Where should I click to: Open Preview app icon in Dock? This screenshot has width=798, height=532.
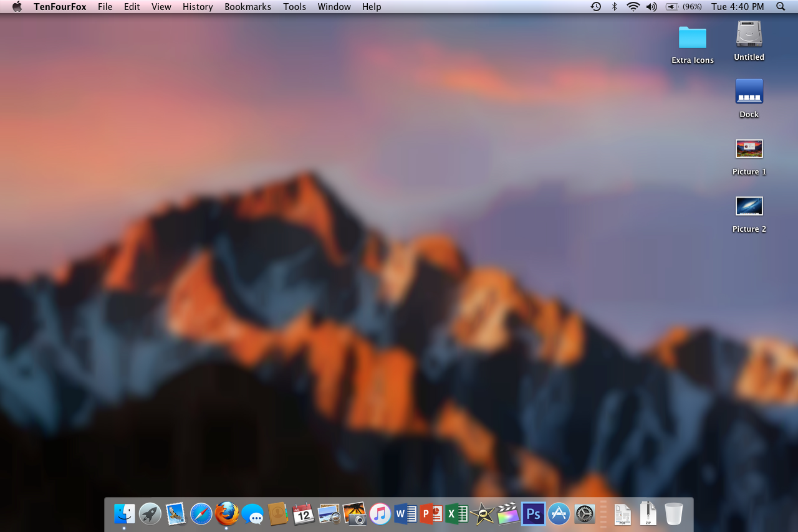tap(329, 514)
